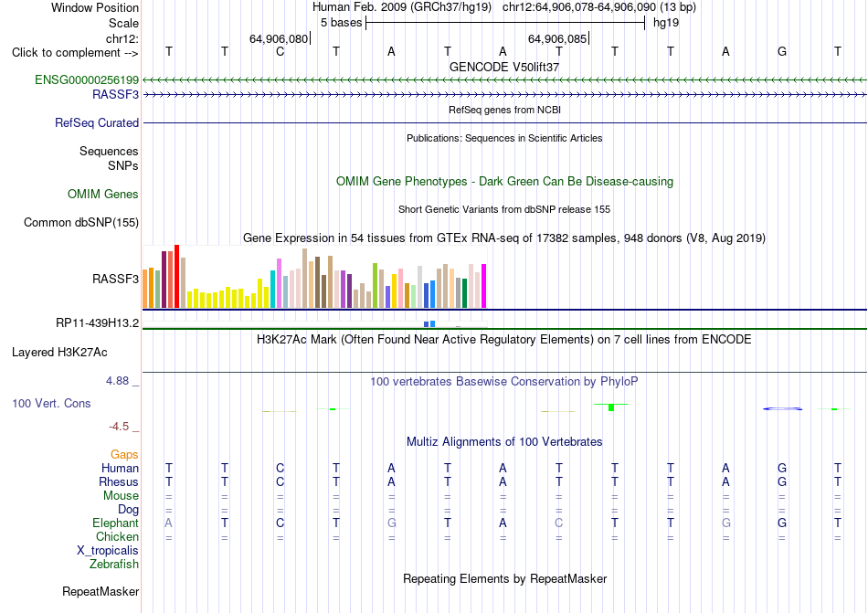Click the OMIM Gene Phenotypes track title
The height and width of the screenshot is (613, 868).
point(505,182)
